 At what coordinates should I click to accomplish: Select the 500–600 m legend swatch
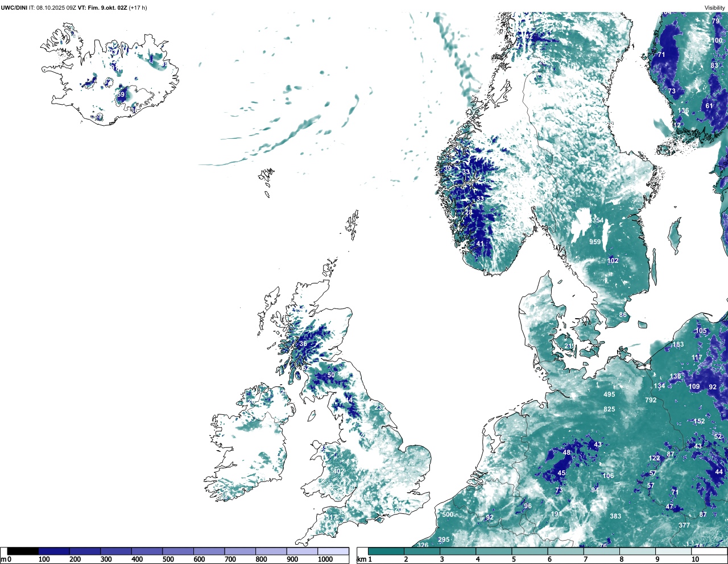(178, 551)
